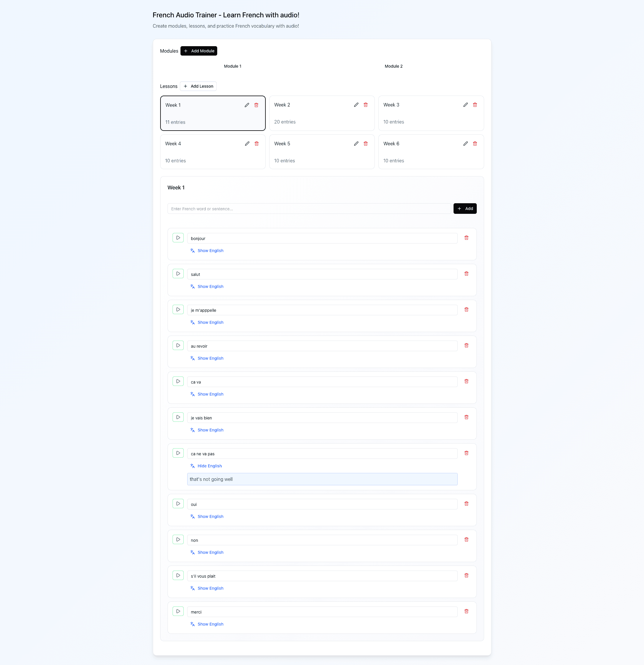Click the Week 1 lesson trash icon
The width and height of the screenshot is (644, 665).
(256, 105)
